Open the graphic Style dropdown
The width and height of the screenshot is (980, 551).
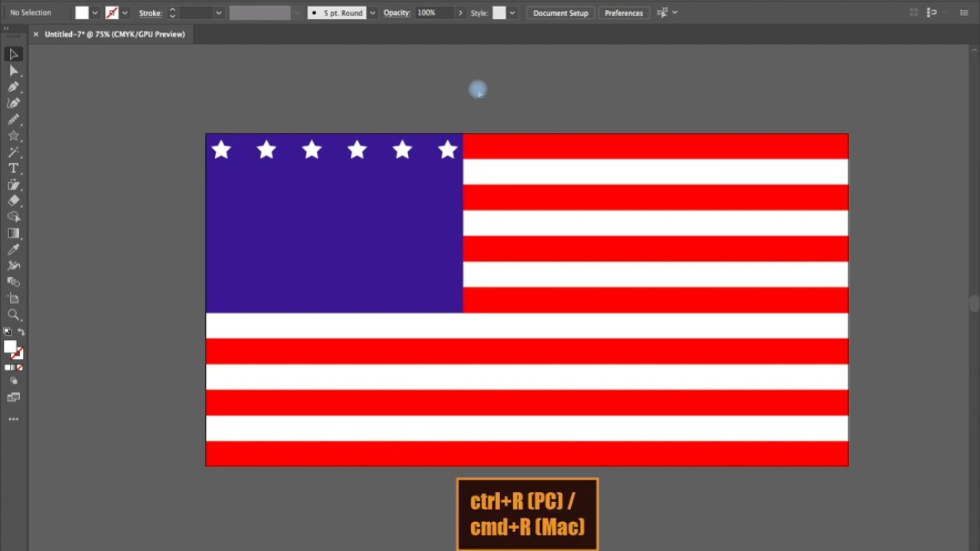[512, 13]
